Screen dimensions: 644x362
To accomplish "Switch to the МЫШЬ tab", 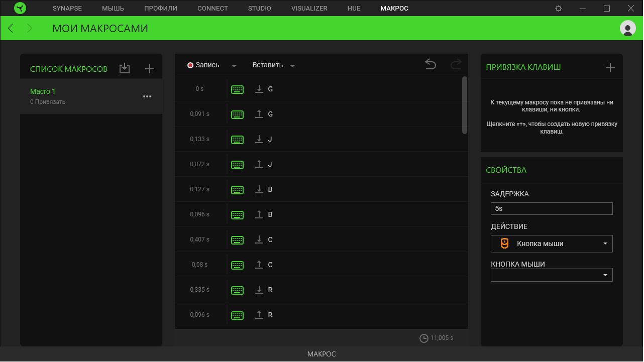I will [113, 9].
